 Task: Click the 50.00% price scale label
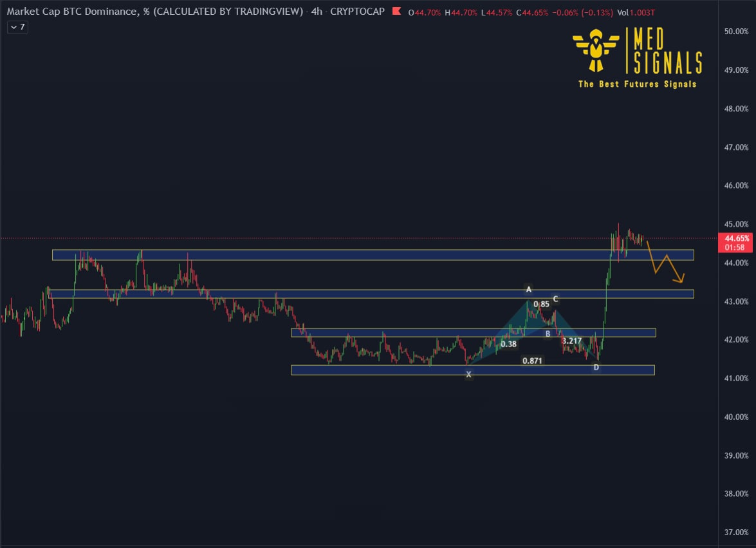click(x=736, y=32)
